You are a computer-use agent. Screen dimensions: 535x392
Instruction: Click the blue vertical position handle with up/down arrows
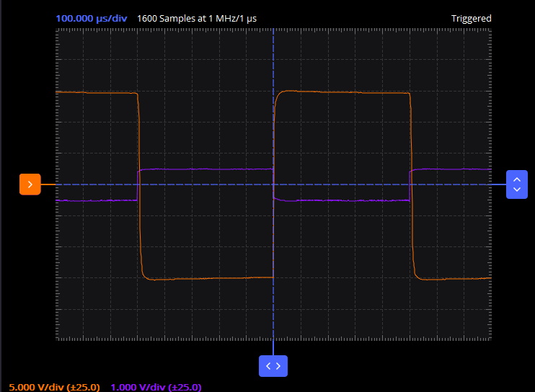click(516, 184)
